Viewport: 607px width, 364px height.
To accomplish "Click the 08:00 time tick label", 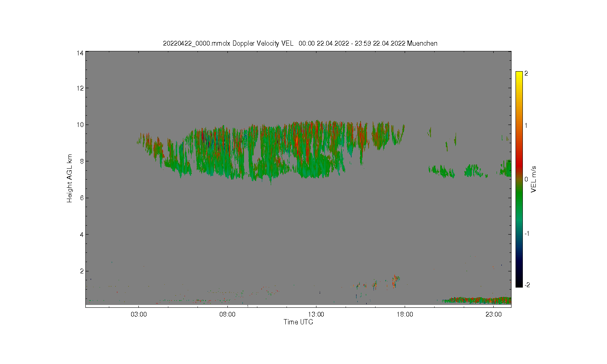I will pyautogui.click(x=227, y=314).
